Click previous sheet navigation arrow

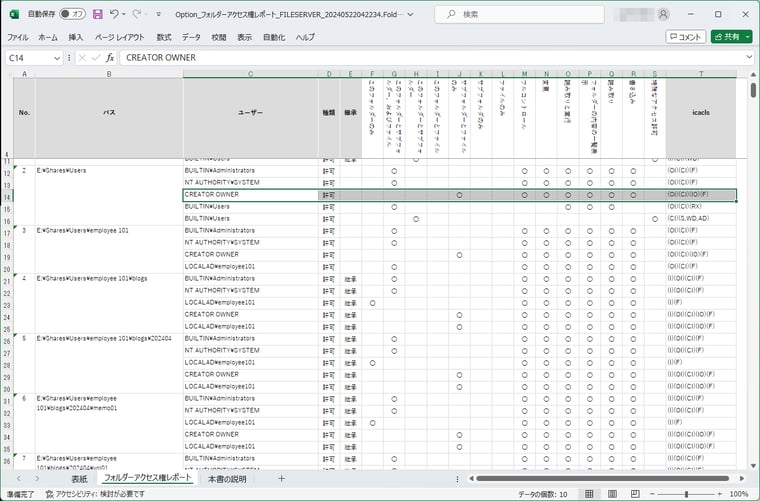[18, 479]
